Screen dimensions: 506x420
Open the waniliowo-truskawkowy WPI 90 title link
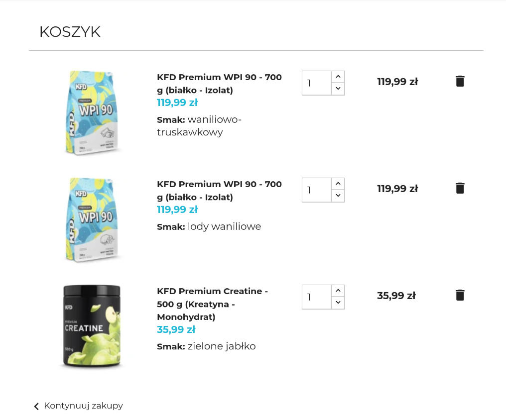[x=219, y=84]
